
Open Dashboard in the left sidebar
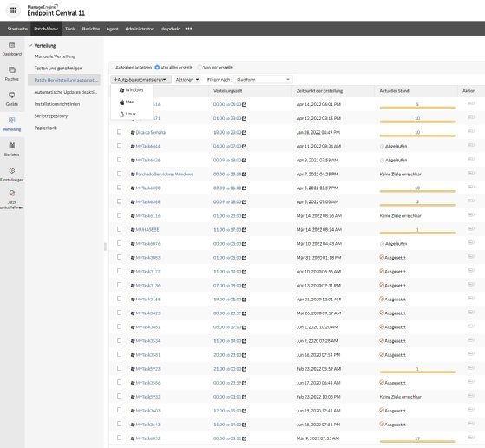12,49
